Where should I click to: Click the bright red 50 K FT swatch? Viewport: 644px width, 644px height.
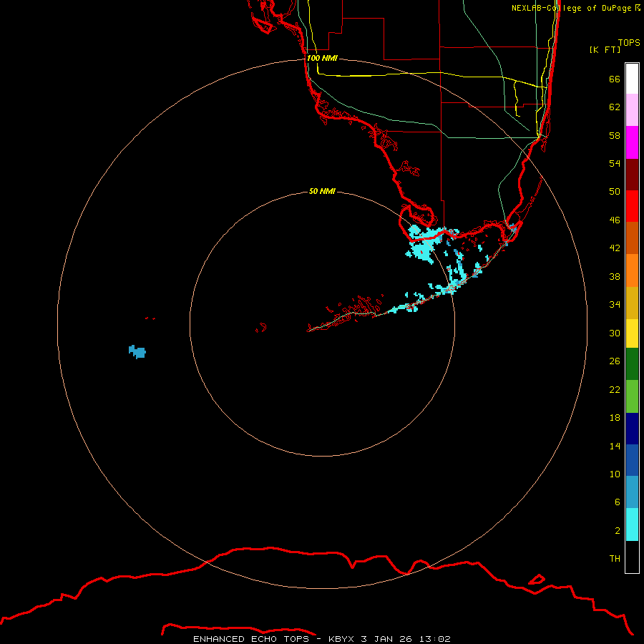[632, 206]
